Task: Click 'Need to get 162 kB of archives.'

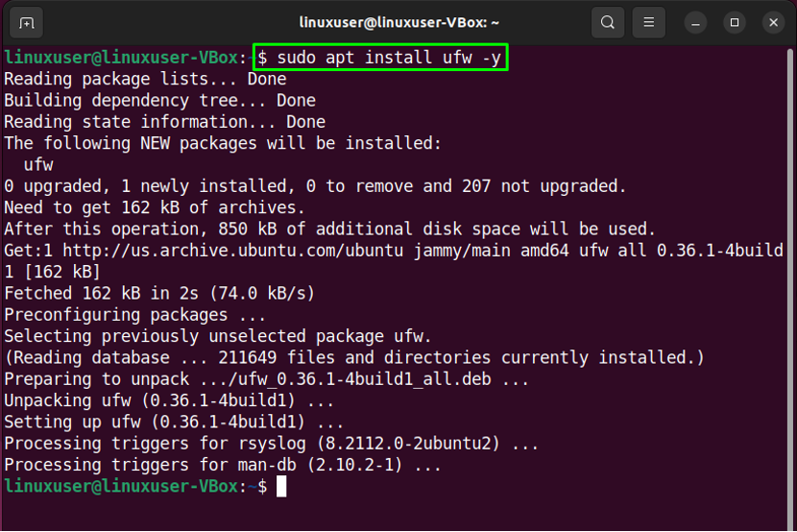Action: tap(155, 207)
